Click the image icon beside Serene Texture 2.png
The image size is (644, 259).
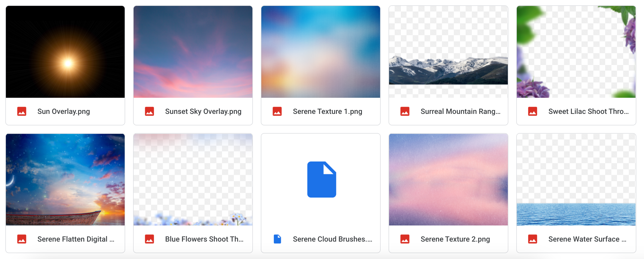click(x=405, y=239)
